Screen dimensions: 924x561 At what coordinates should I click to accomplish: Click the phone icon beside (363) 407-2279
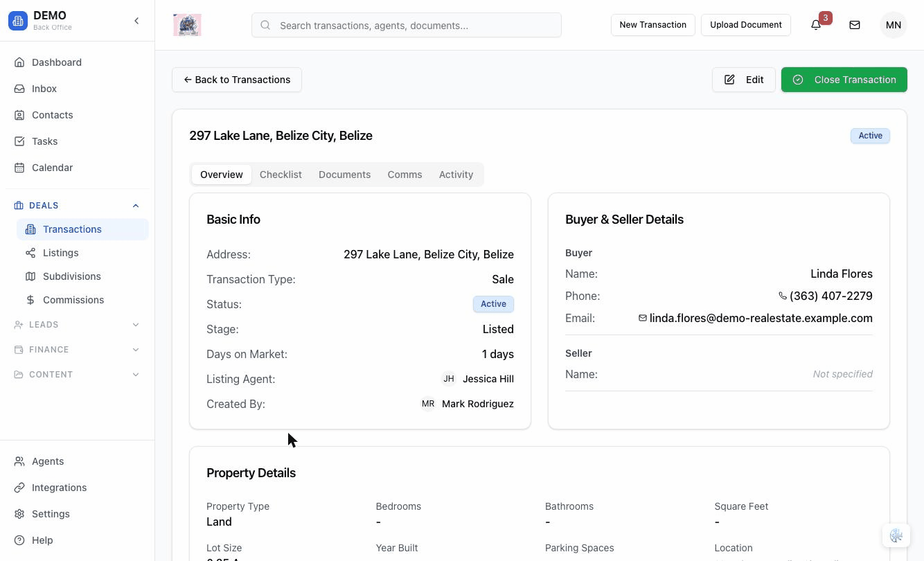point(783,296)
